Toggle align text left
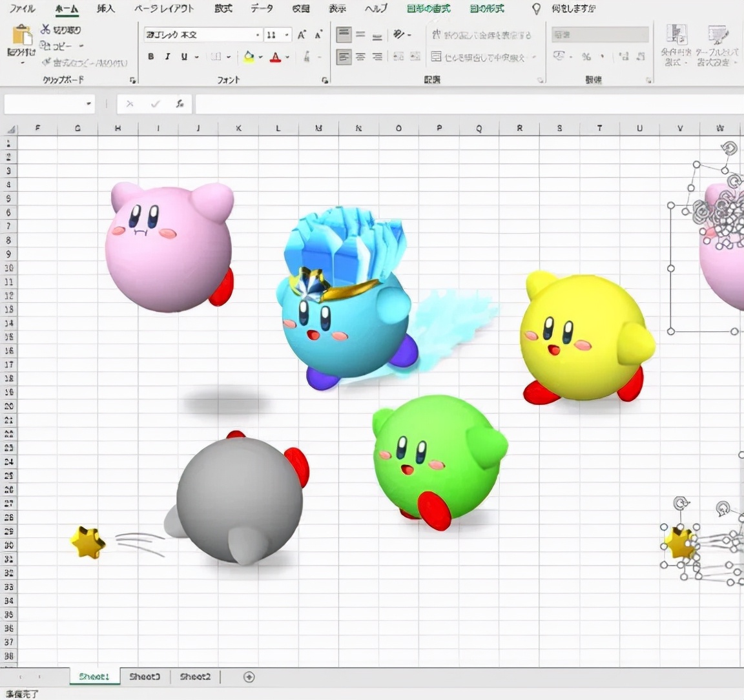The image size is (744, 700). coord(344,57)
